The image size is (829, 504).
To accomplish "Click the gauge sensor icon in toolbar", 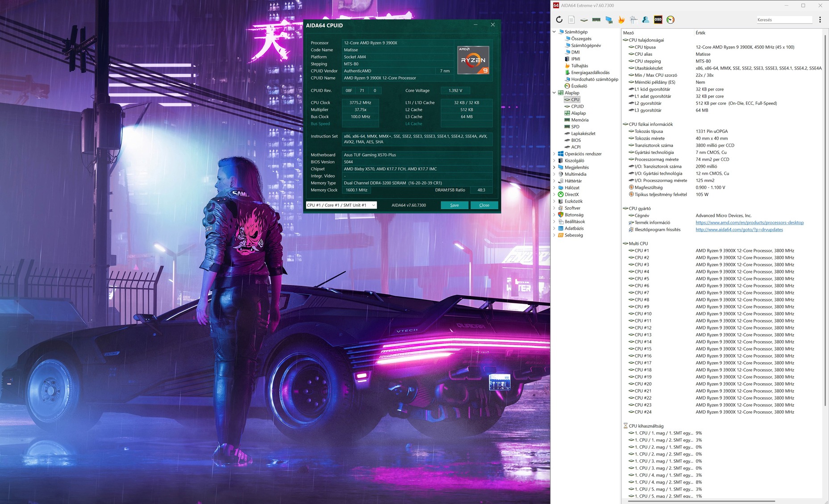I will [671, 20].
